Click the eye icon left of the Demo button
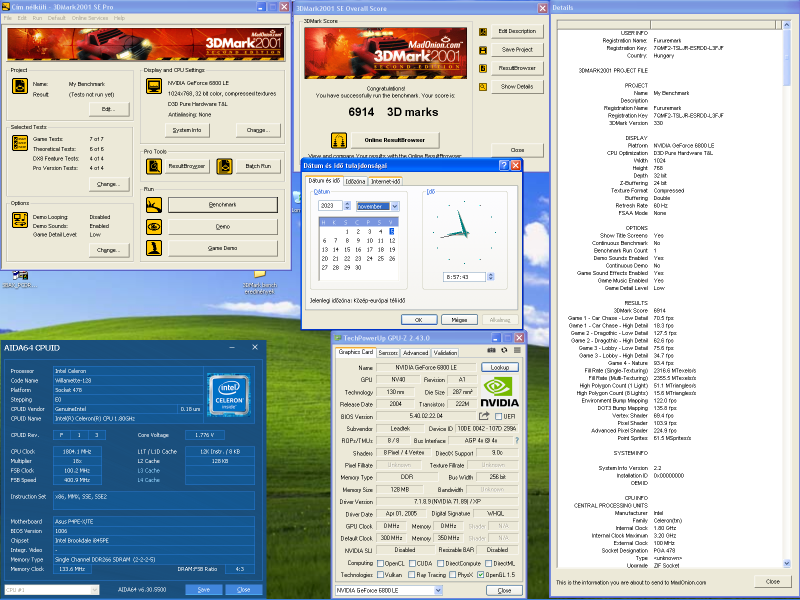Viewport: 800px width, 600px height. tap(154, 226)
